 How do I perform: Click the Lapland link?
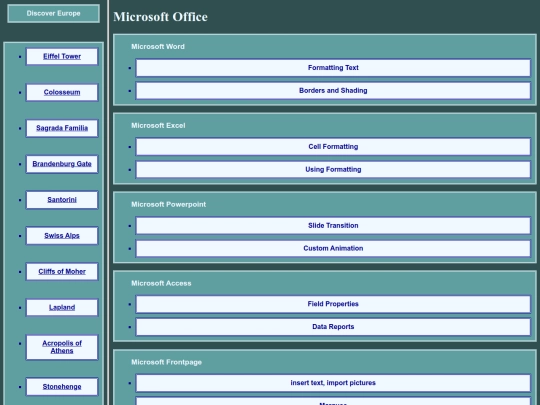tap(62, 307)
